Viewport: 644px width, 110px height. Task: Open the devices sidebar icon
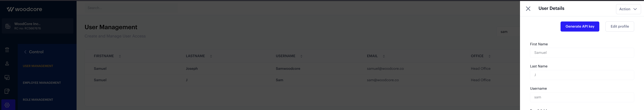7,78
